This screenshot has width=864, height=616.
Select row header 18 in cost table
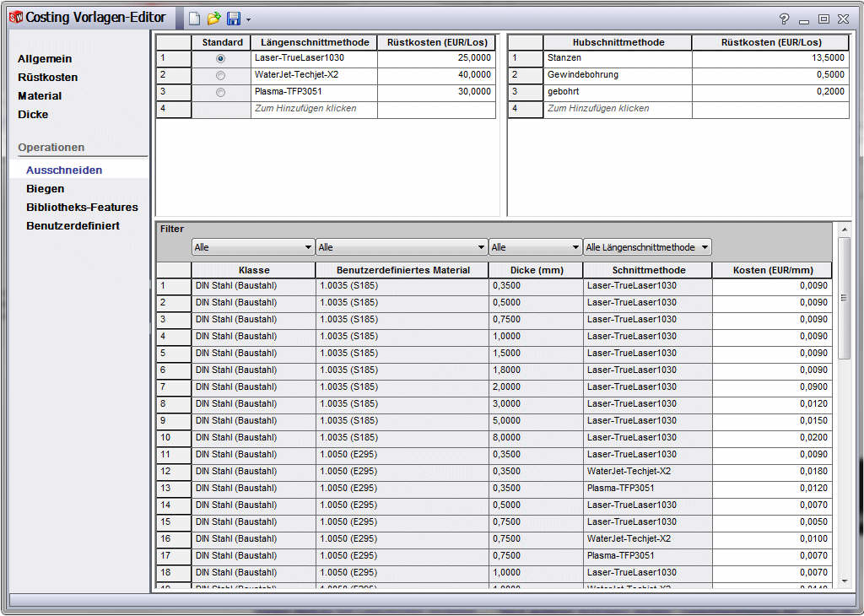[x=174, y=572]
